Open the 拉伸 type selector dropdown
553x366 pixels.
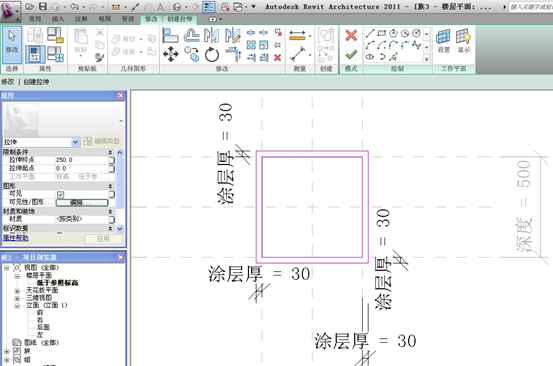point(75,142)
